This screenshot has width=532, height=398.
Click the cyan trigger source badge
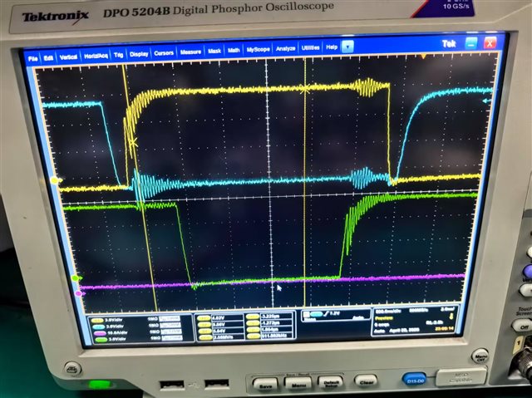316,314
